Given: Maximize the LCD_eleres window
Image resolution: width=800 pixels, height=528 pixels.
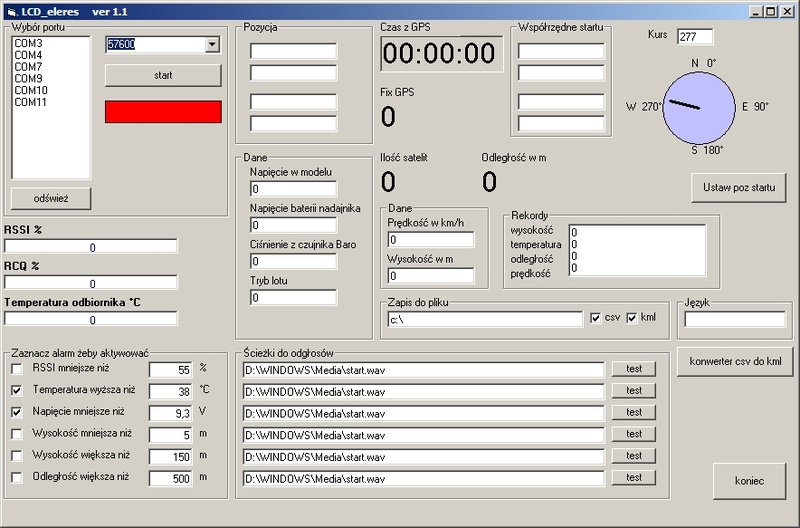Looking at the screenshot, I should coord(770,12).
